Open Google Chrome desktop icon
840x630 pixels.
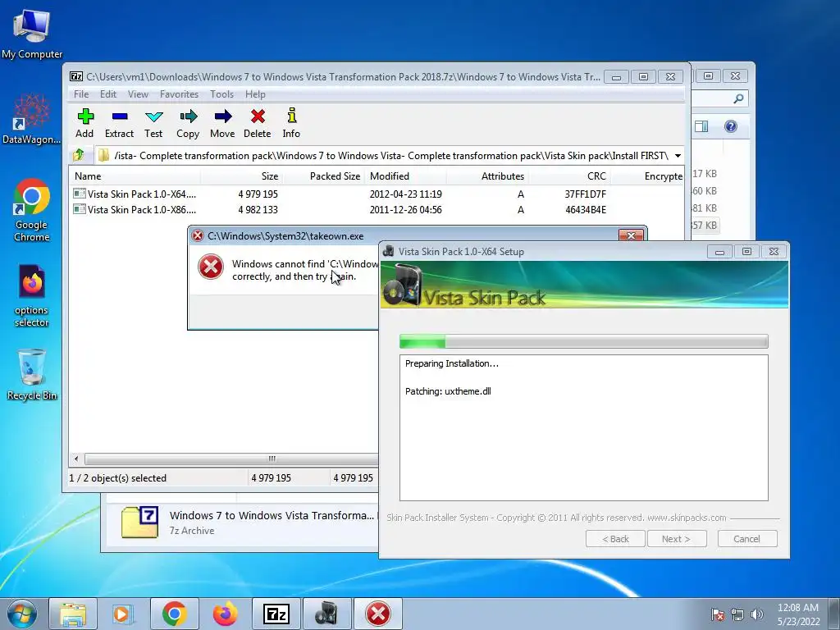click(32, 210)
